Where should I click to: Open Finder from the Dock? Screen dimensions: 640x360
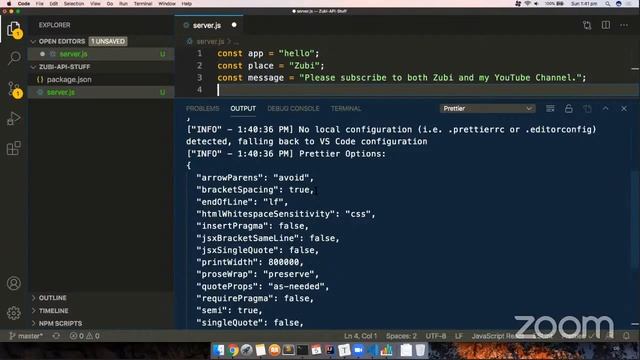(x=218, y=350)
